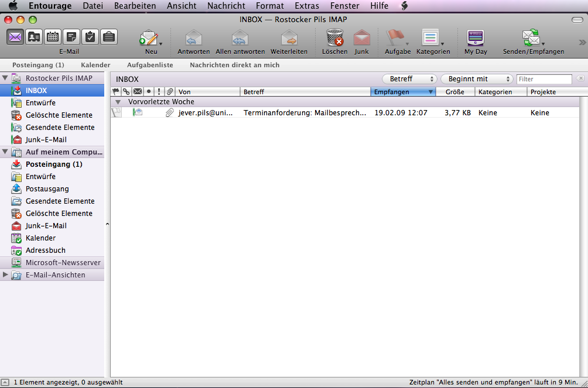Open Junk-E-Mail under Rostocker Pils IMAP
The image size is (588, 388).
pos(52,139)
